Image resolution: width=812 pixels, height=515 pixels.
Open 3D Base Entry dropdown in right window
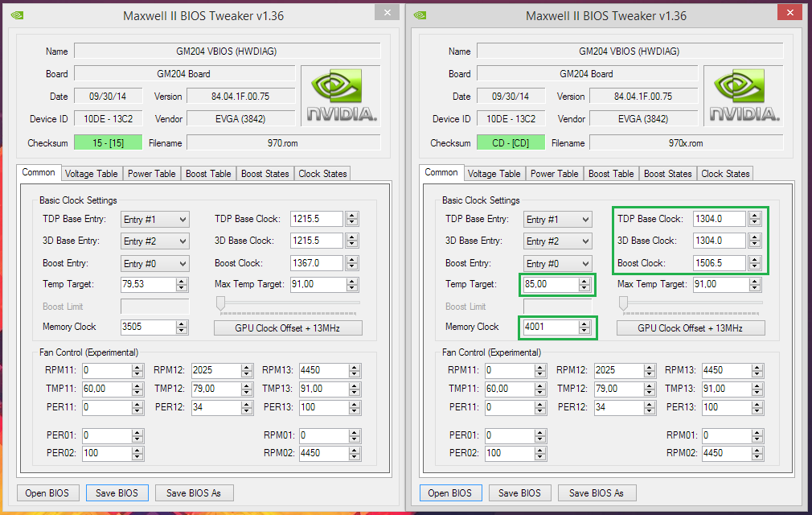coord(558,241)
